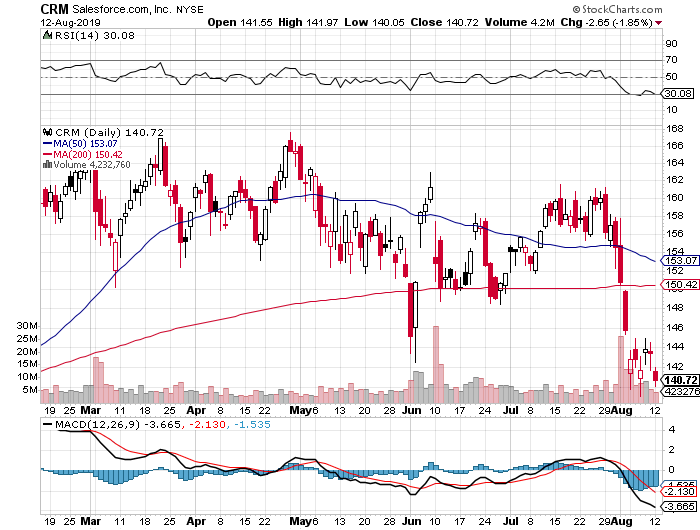Click the red down arrow after the Chg value
The width and height of the screenshot is (700, 530).
coord(658,23)
